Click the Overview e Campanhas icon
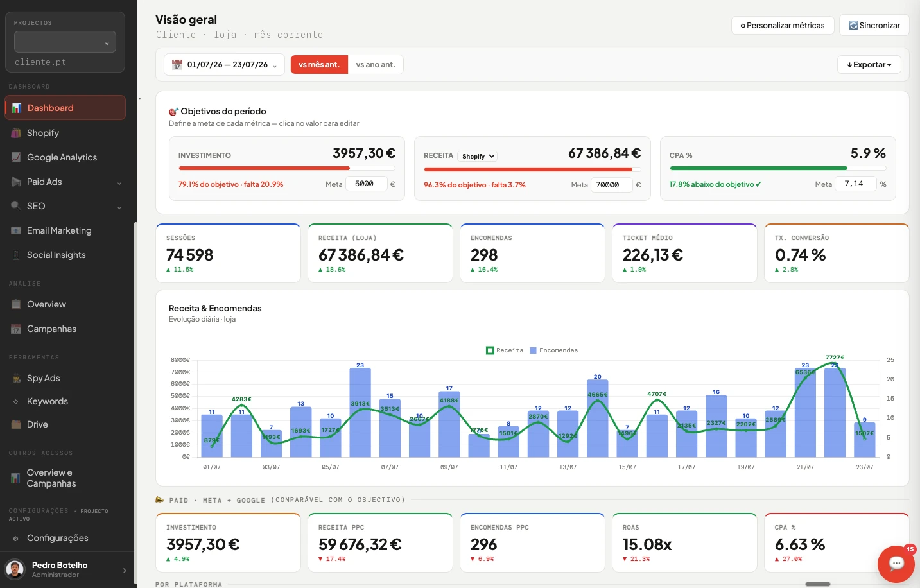 [15, 478]
